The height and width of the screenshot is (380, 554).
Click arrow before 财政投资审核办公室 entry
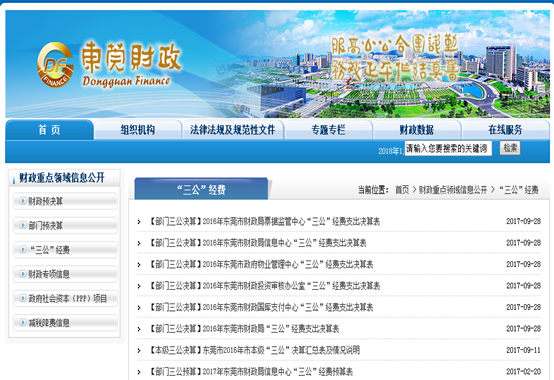pos(139,286)
